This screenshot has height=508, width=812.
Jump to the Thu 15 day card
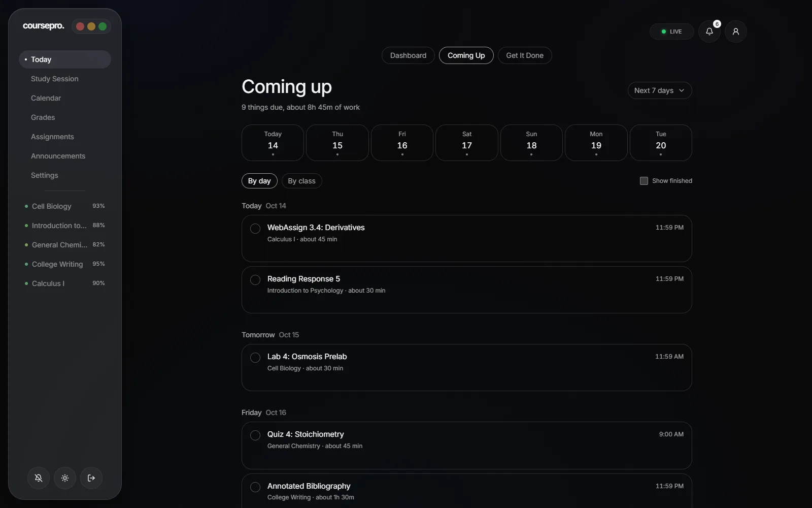[337, 143]
